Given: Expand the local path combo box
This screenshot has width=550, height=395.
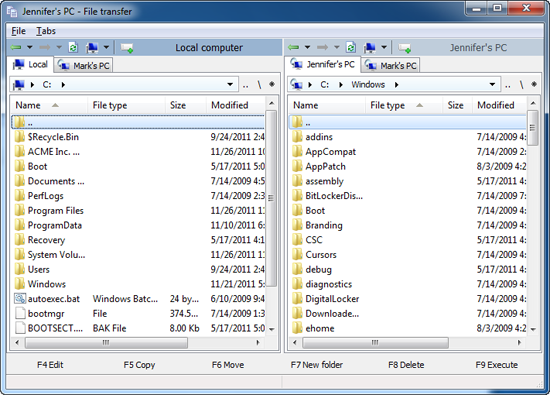Looking at the screenshot, I should click(x=230, y=85).
